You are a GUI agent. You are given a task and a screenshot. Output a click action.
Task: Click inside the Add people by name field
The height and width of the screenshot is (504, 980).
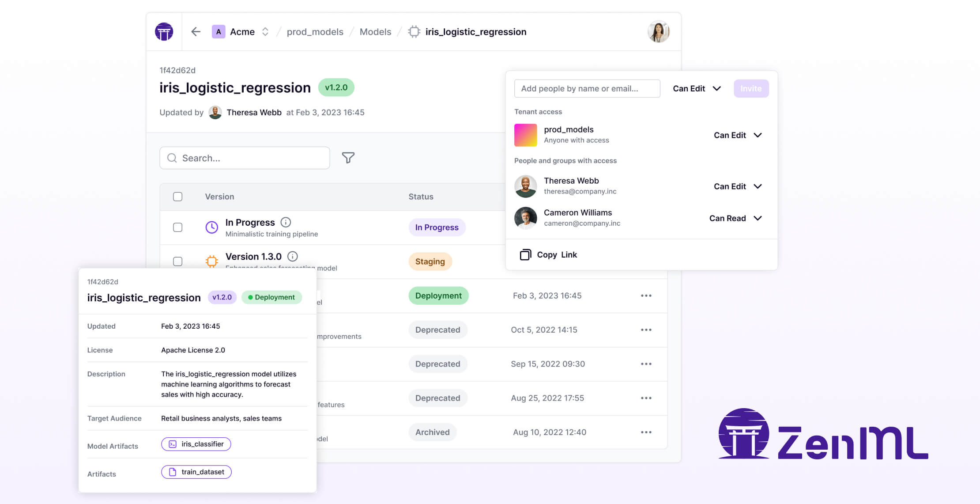[587, 88]
